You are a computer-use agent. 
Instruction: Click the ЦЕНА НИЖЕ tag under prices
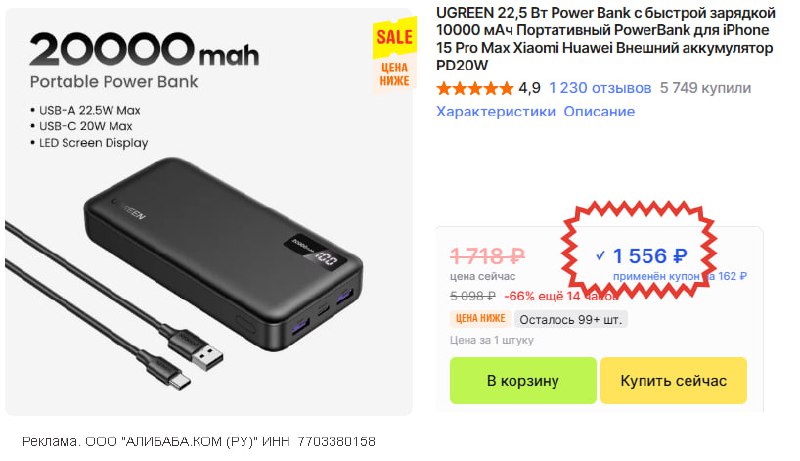(480, 320)
